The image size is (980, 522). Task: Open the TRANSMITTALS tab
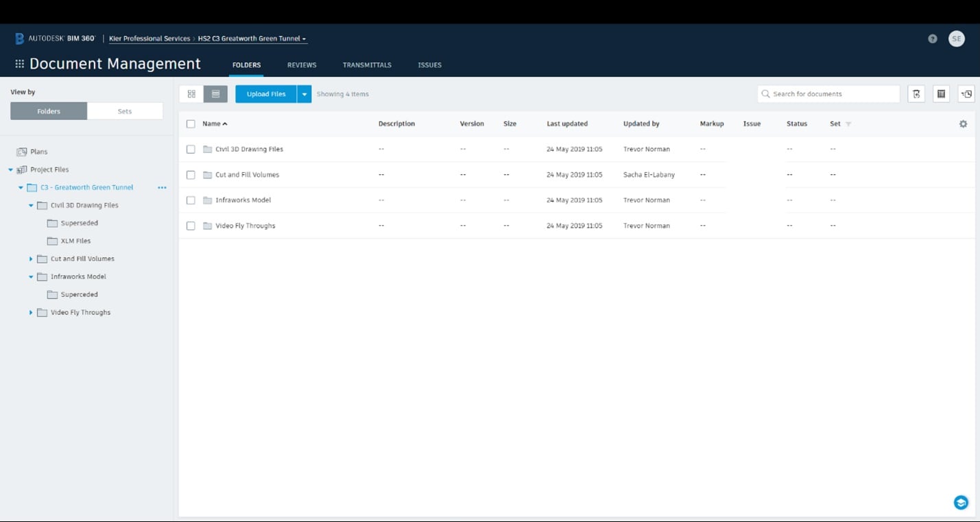point(367,65)
